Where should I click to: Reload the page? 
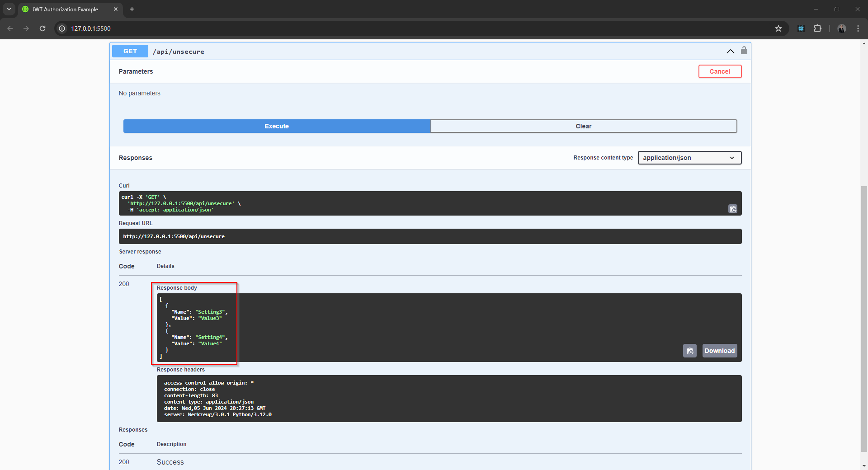tap(42, 28)
